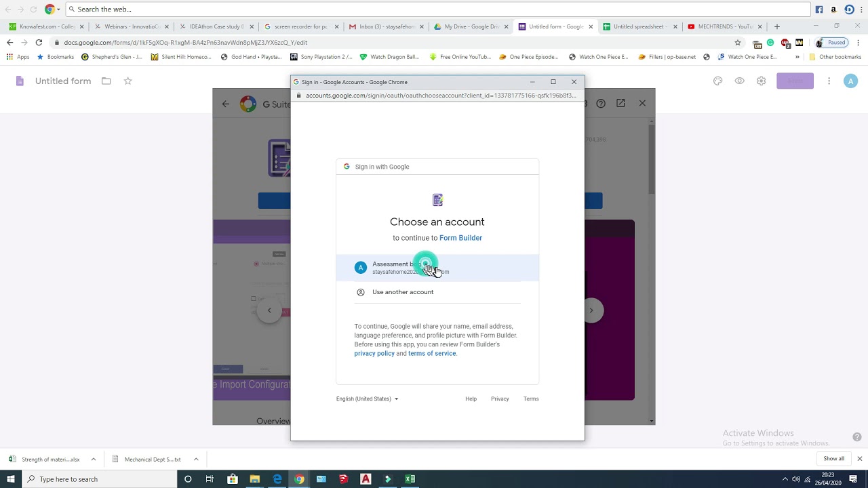This screenshot has width=868, height=488.
Task: Open the form settings gear
Action: point(761,81)
